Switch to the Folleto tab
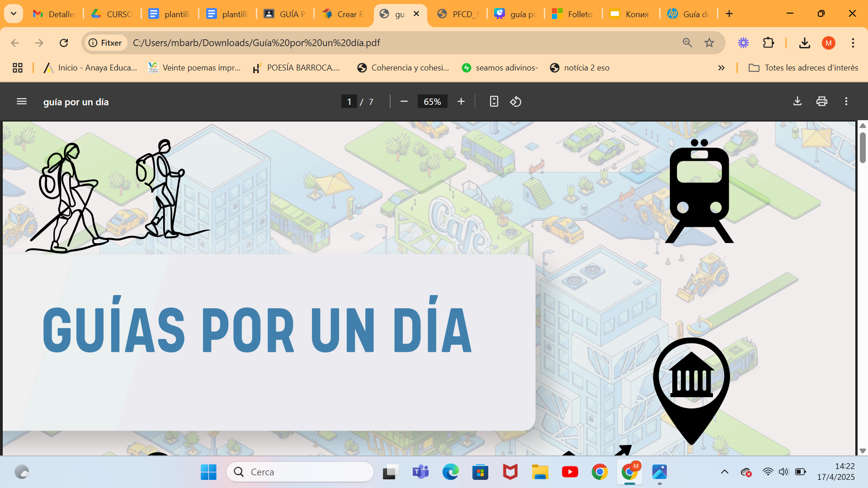The image size is (868, 488). tap(573, 14)
